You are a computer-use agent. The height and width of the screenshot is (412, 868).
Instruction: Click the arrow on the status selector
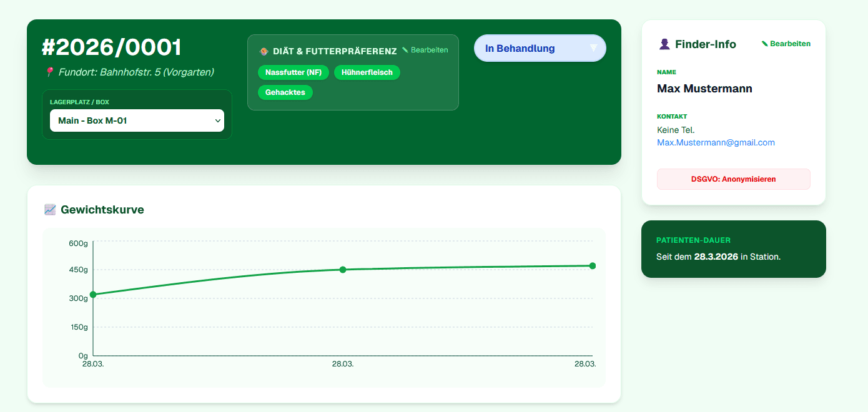click(x=593, y=48)
